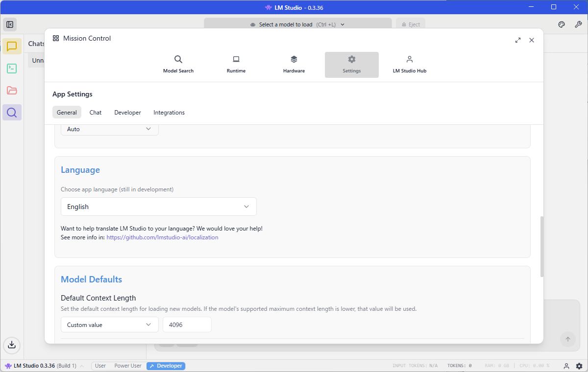Expand Mission Control to full screen
This screenshot has height=372, width=588.
tap(518, 40)
